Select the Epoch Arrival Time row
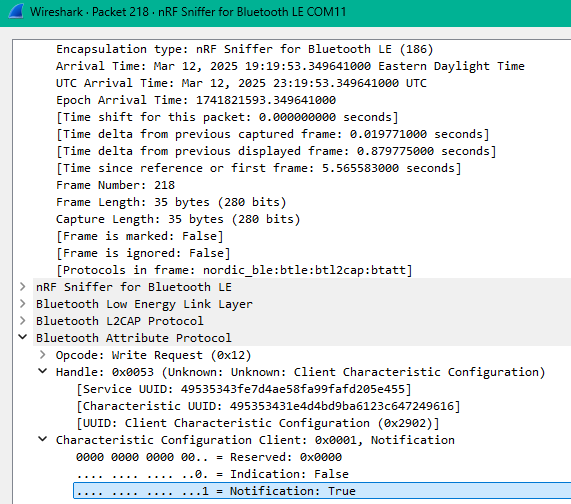Viewport: 571px width, 504px height. (196, 100)
